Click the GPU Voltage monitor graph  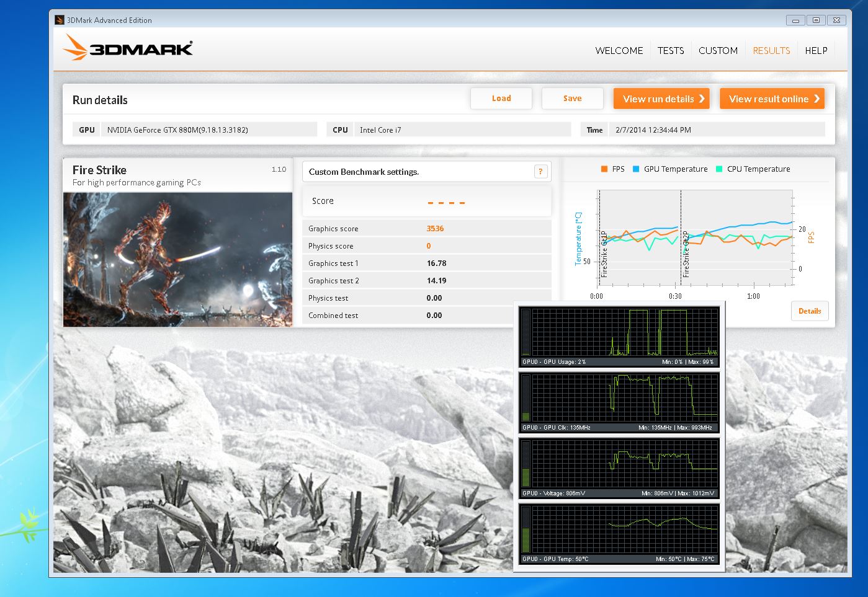tap(619, 468)
